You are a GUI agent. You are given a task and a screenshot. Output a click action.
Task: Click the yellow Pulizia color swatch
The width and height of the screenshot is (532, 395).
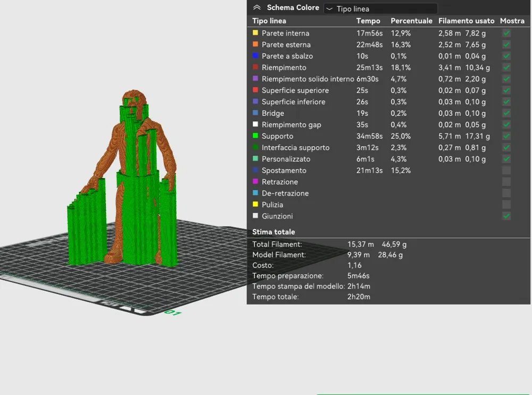255,205
